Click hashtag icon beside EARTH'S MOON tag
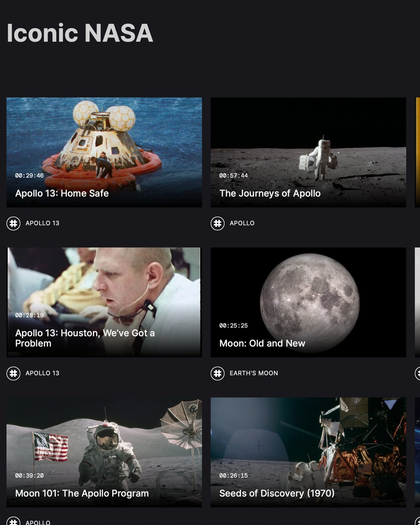The width and height of the screenshot is (420, 525). (217, 373)
